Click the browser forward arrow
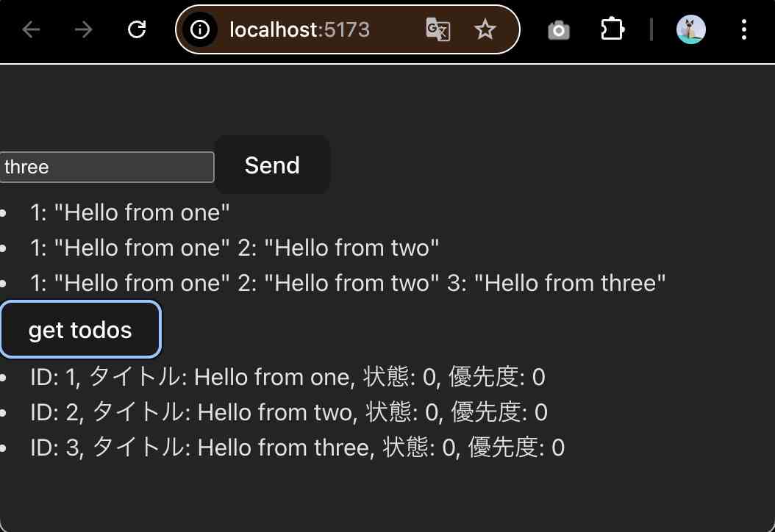Screen dimensions: 775x532 click(x=83, y=29)
